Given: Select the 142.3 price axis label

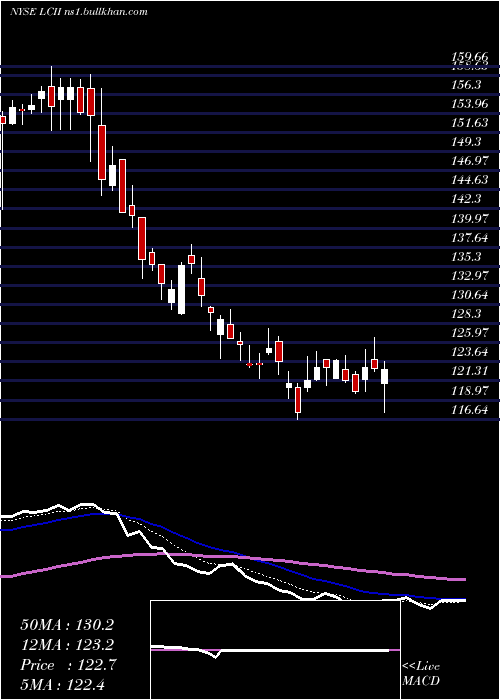Looking at the screenshot, I should pos(466,199).
